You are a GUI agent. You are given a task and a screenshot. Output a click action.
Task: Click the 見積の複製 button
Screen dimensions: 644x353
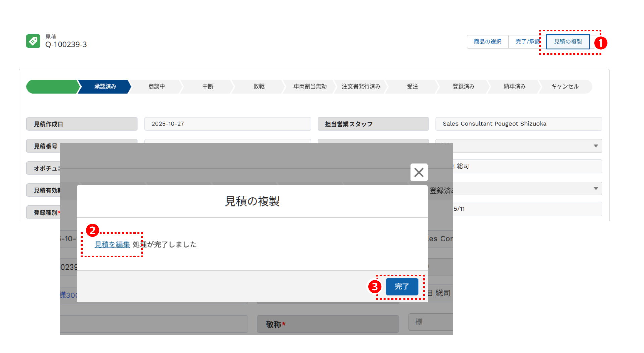point(568,42)
